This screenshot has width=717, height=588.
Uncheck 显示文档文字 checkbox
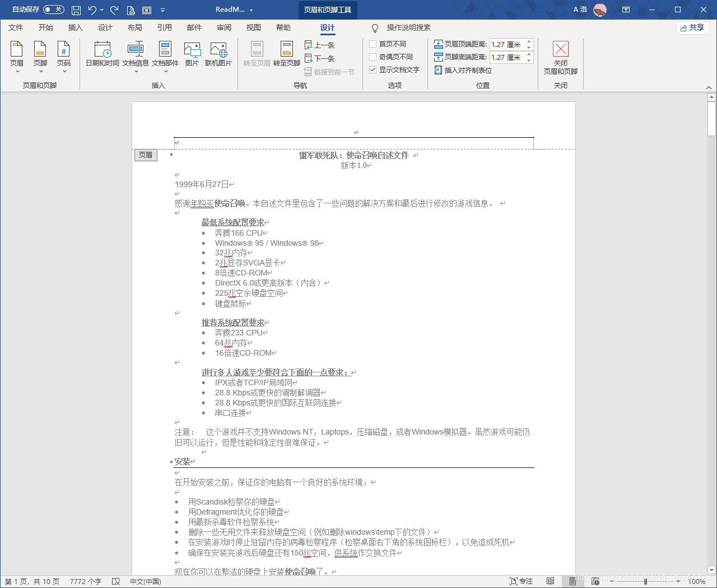click(373, 69)
